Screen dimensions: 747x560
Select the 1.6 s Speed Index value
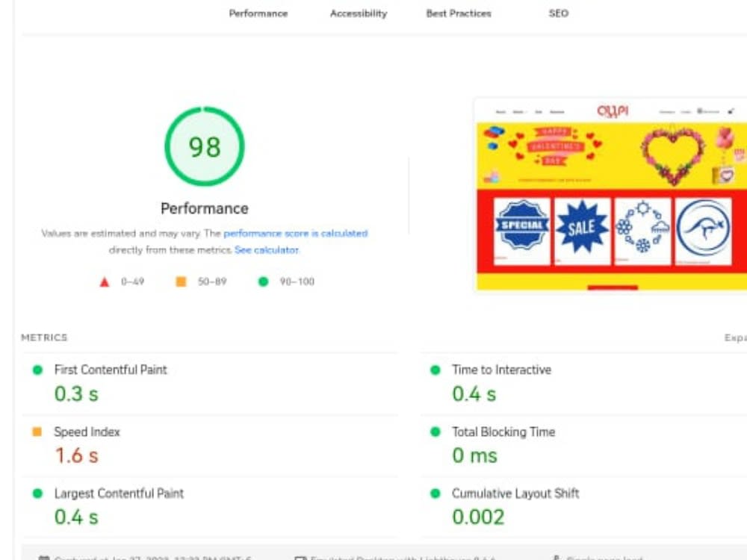pos(76,455)
